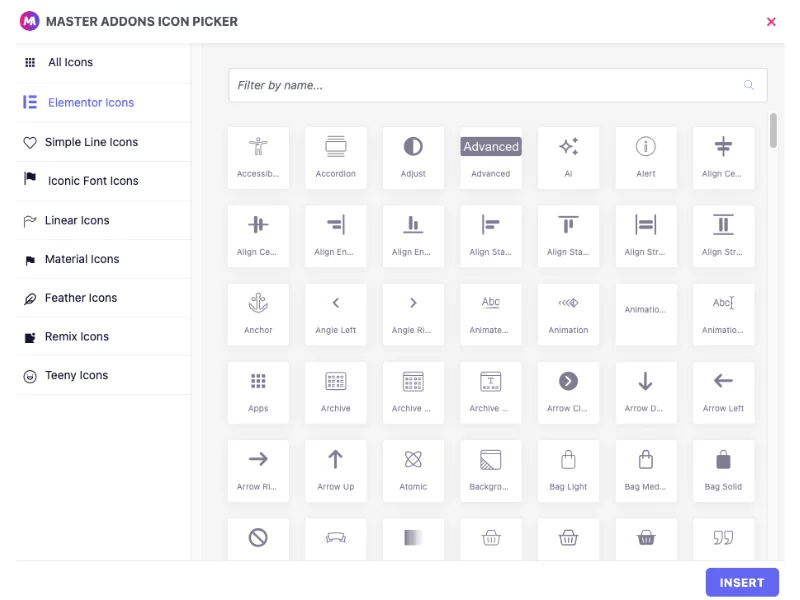Open the Feather Icons category
Screen dimensions: 800x600
tap(104, 298)
